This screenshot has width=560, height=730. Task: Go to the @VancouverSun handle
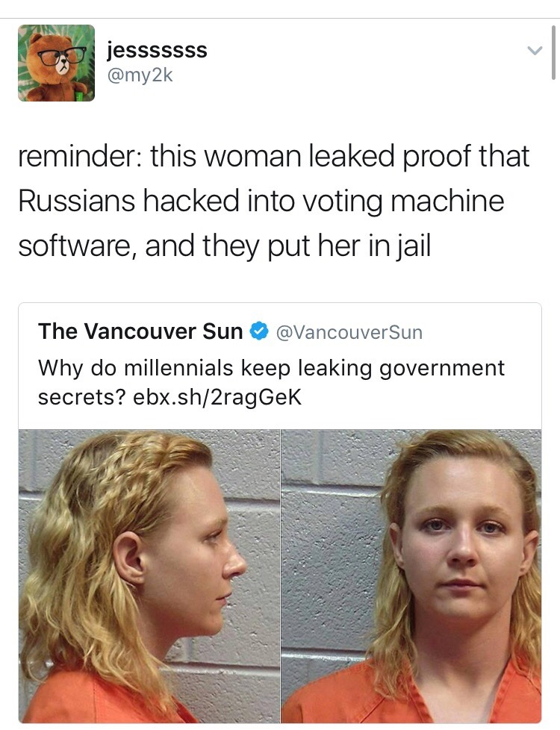349,332
